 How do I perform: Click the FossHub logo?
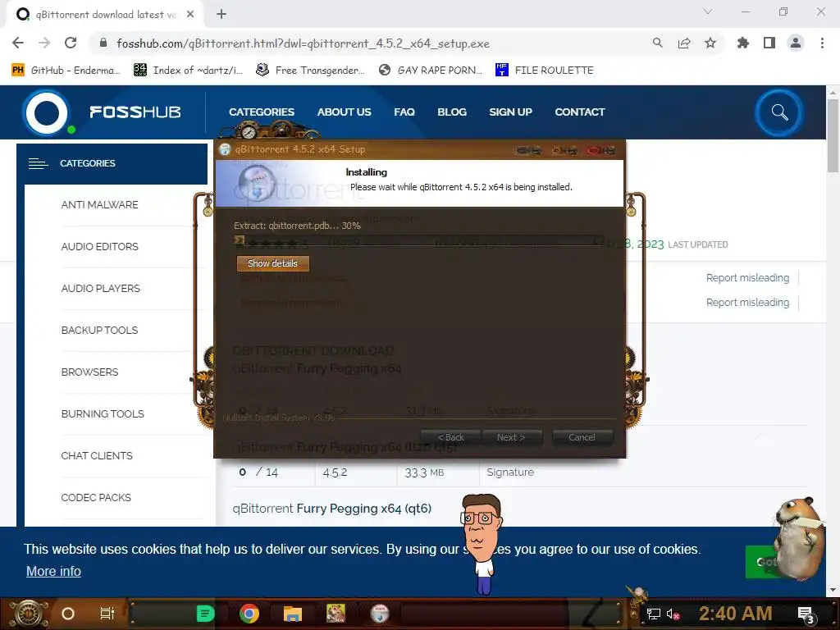point(102,112)
